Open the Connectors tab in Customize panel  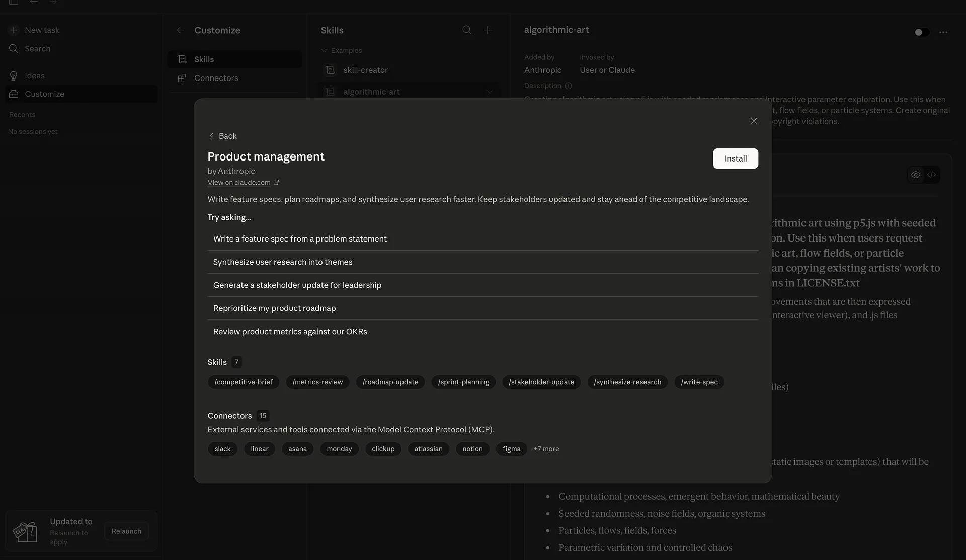[234, 78]
